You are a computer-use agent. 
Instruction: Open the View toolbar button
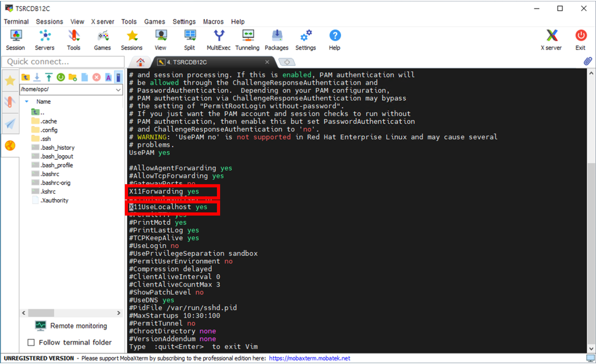coord(161,40)
